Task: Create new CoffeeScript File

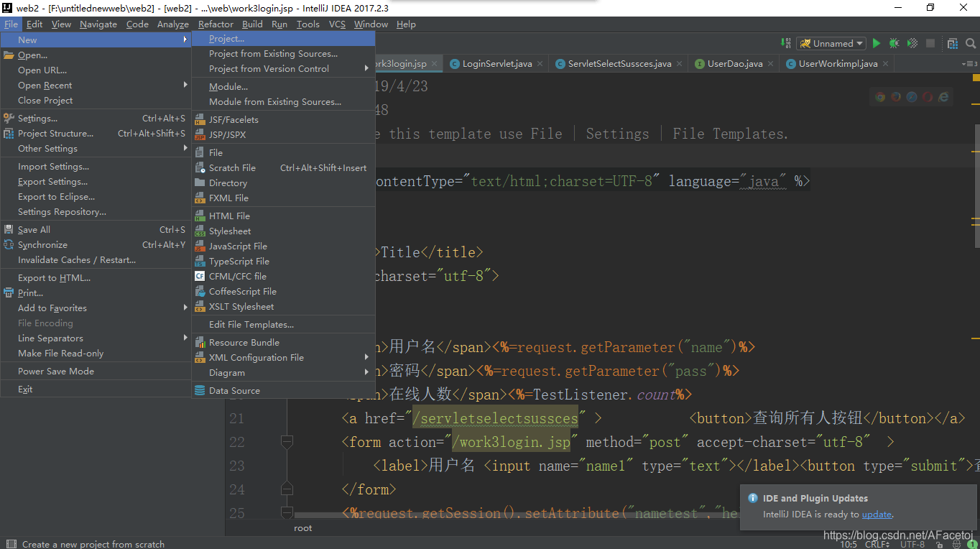Action: pyautogui.click(x=284, y=292)
